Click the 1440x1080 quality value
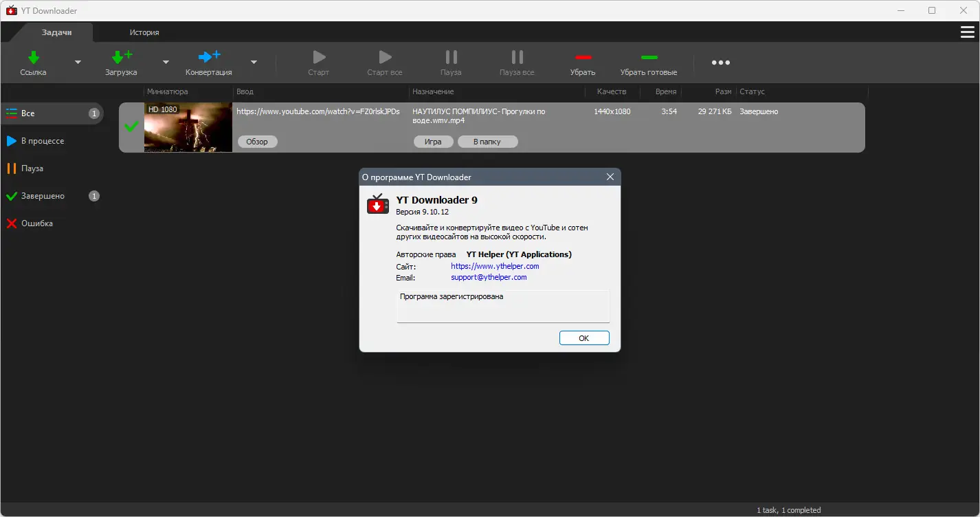 coord(612,111)
